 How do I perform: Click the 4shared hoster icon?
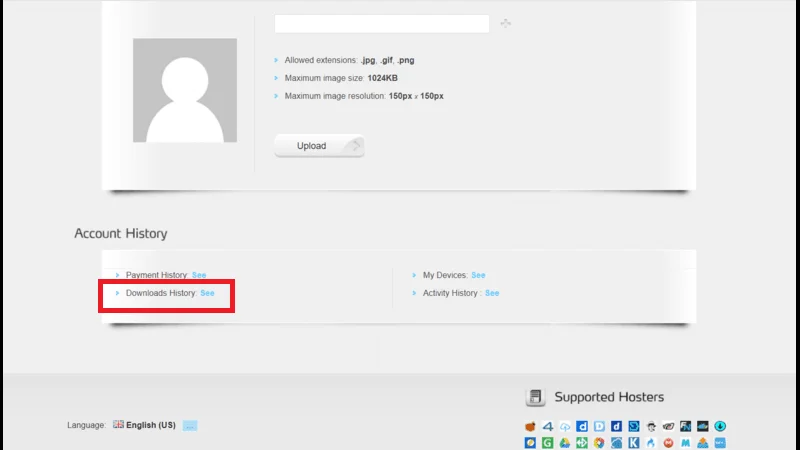coord(548,427)
